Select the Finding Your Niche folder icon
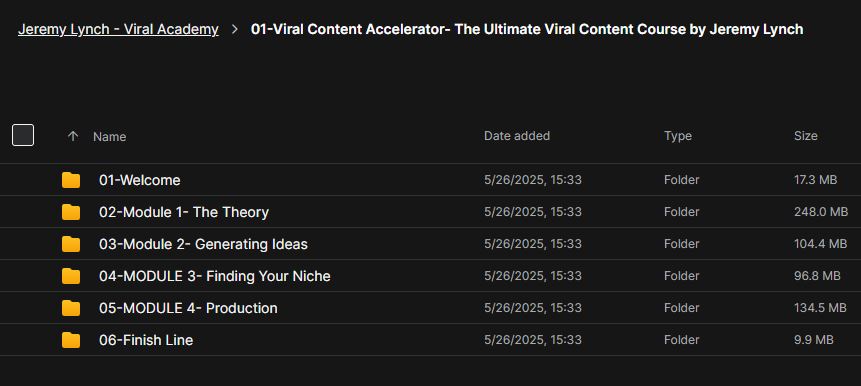Viewport: 861px width, 386px height. click(x=71, y=276)
